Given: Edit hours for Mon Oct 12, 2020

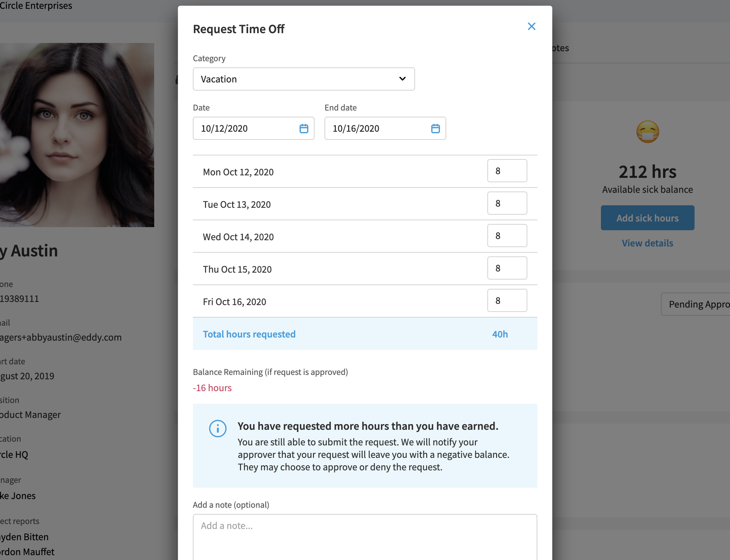Looking at the screenshot, I should click(507, 171).
